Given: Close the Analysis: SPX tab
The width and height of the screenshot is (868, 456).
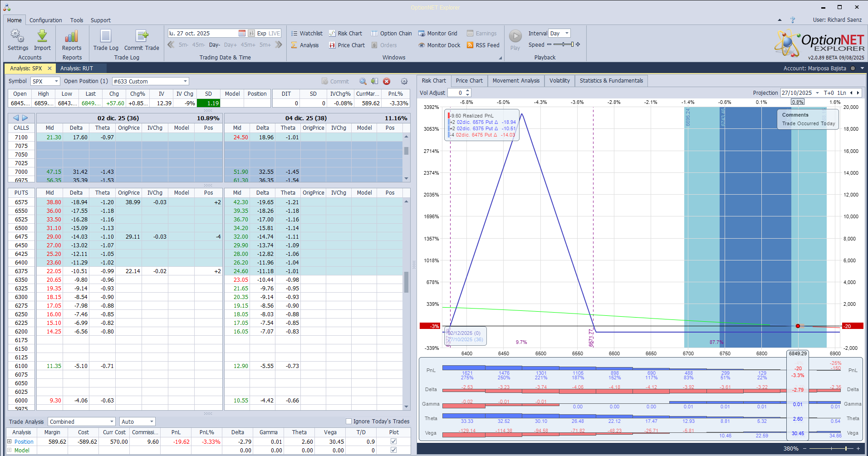Looking at the screenshot, I should pos(49,68).
